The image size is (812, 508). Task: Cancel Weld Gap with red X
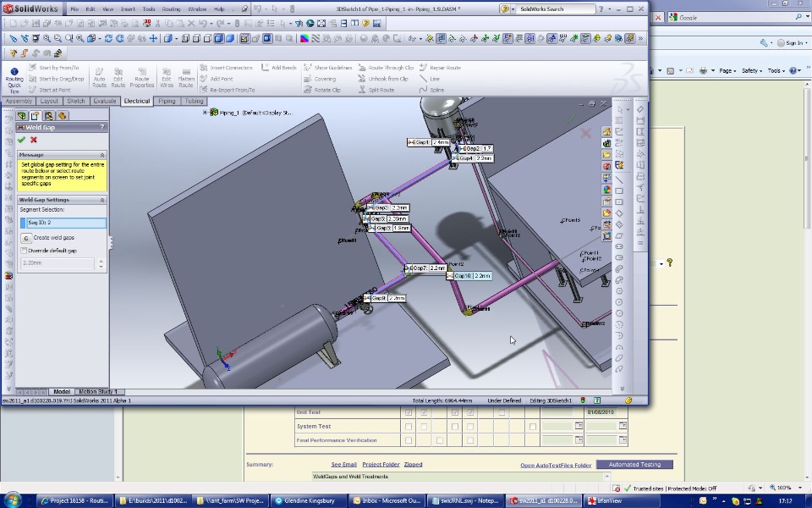click(34, 140)
